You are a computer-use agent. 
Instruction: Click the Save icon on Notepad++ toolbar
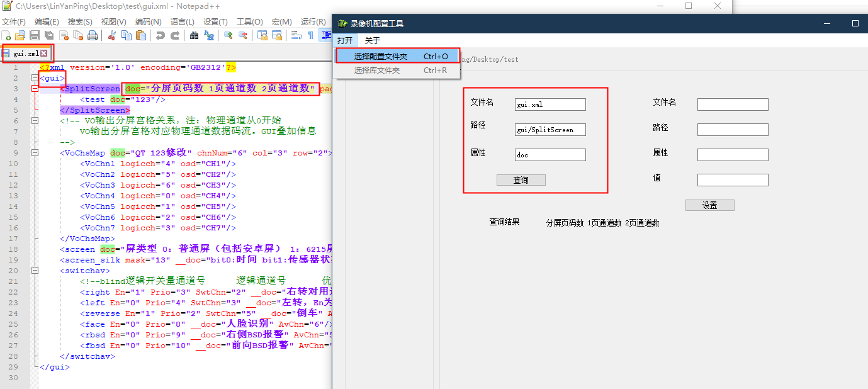[35, 35]
